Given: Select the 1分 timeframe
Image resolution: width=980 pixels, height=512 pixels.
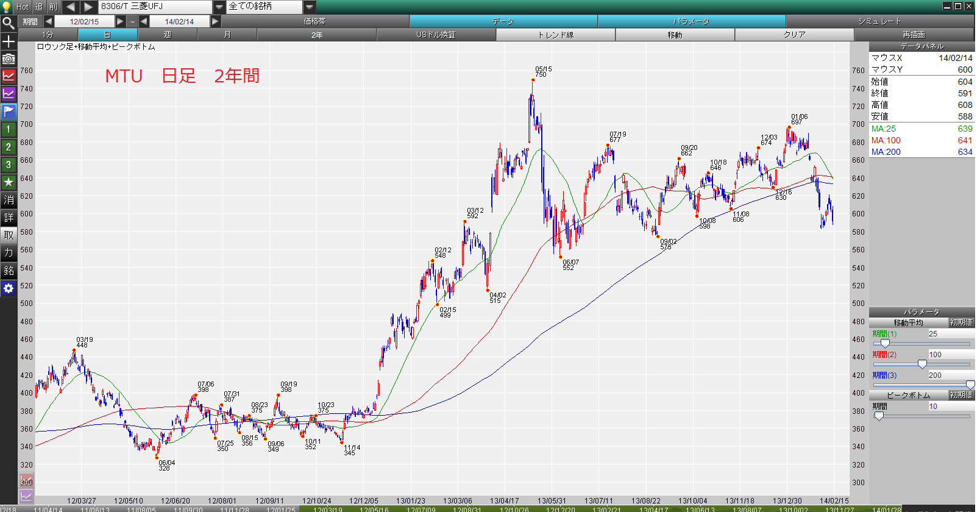Looking at the screenshot, I should pyautogui.click(x=48, y=35).
